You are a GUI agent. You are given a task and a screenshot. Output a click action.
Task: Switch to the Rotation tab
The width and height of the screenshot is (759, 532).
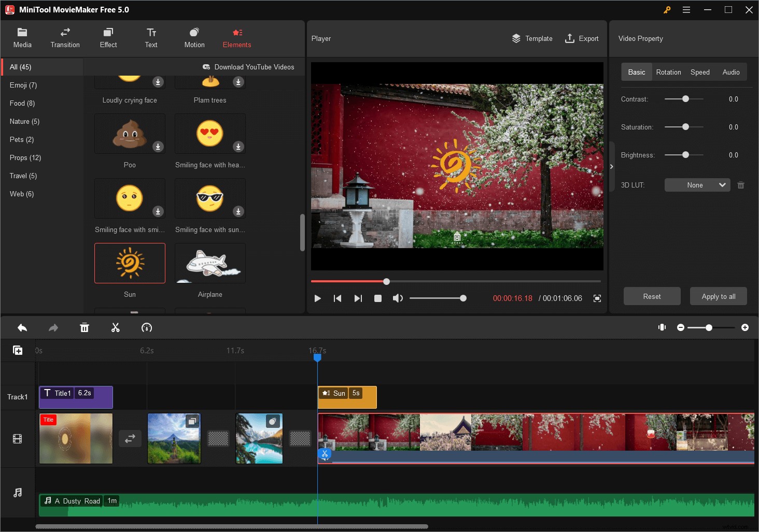pyautogui.click(x=668, y=72)
